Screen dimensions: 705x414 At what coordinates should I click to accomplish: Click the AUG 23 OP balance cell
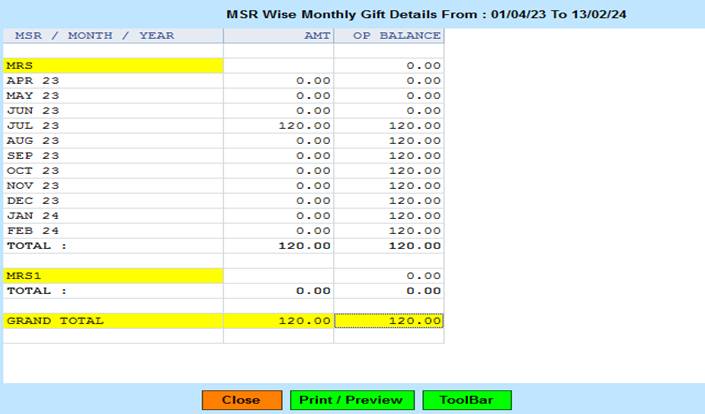pyautogui.click(x=388, y=140)
